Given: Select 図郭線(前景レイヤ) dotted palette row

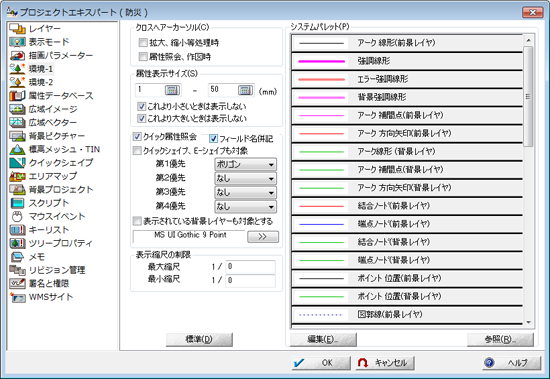Looking at the screenshot, I should [407, 315].
